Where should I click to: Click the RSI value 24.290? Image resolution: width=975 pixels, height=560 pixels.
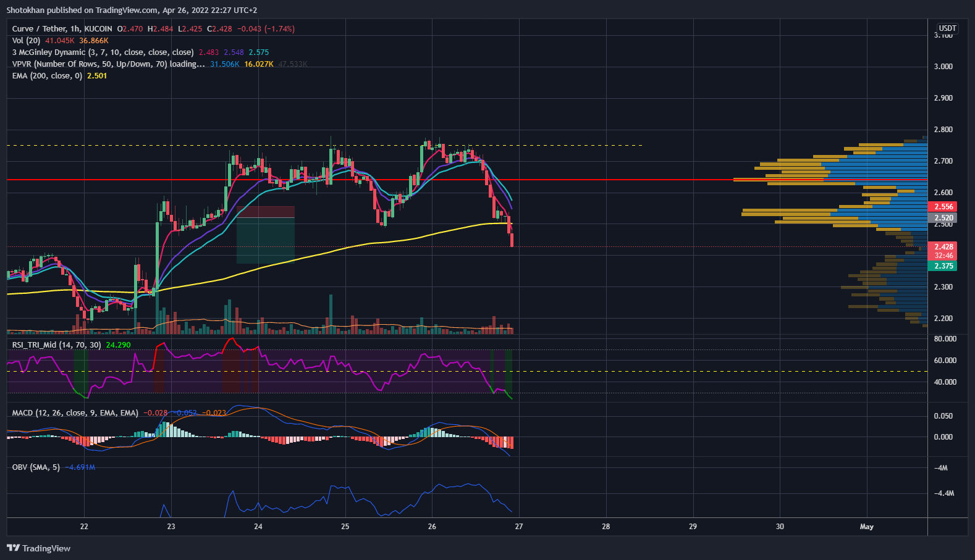click(118, 345)
